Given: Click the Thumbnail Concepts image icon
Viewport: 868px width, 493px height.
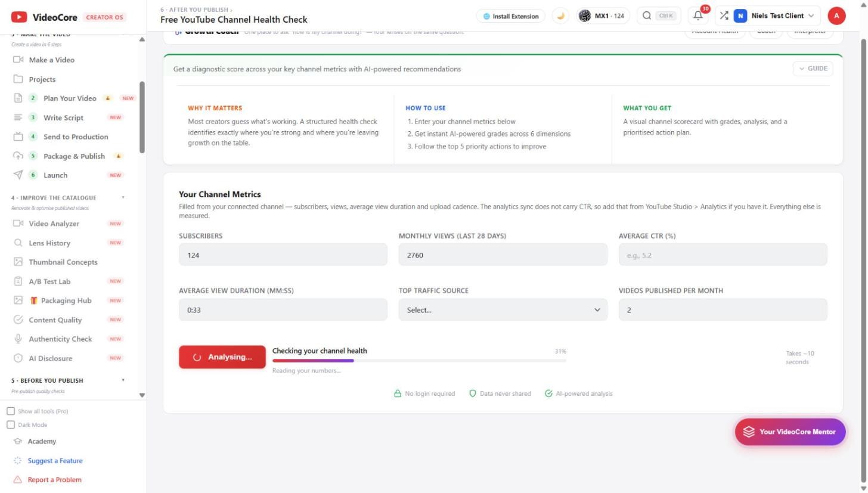Looking at the screenshot, I should [18, 262].
